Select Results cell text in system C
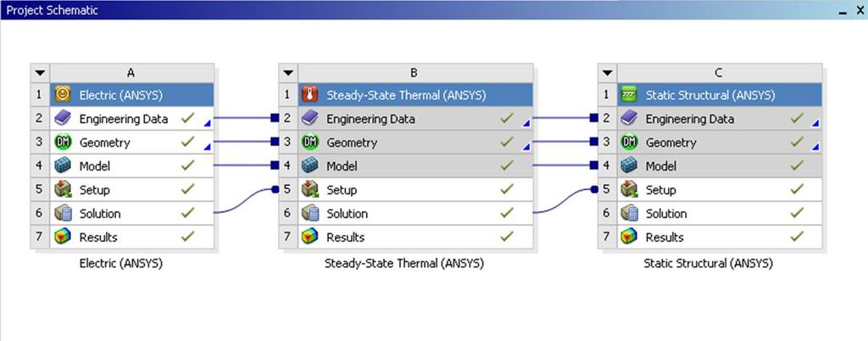Screen dimensions: 868x341 click(665, 238)
